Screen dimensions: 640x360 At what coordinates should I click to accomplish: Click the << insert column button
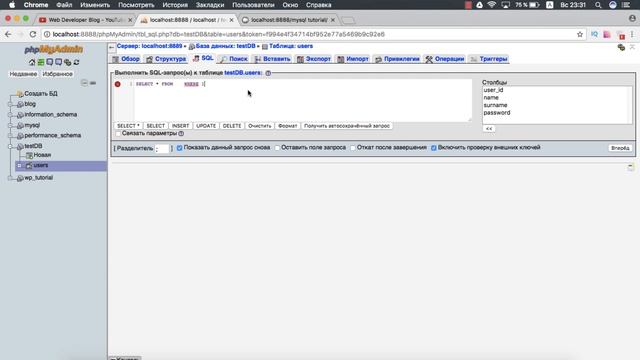[x=489, y=129]
